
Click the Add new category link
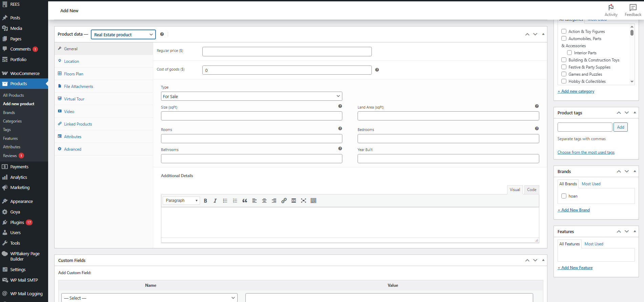tap(576, 91)
